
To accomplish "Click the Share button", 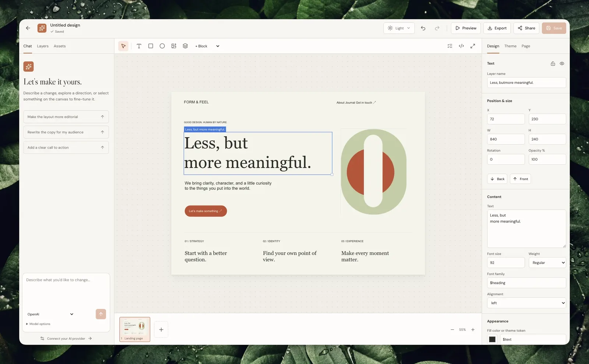I will tap(526, 28).
